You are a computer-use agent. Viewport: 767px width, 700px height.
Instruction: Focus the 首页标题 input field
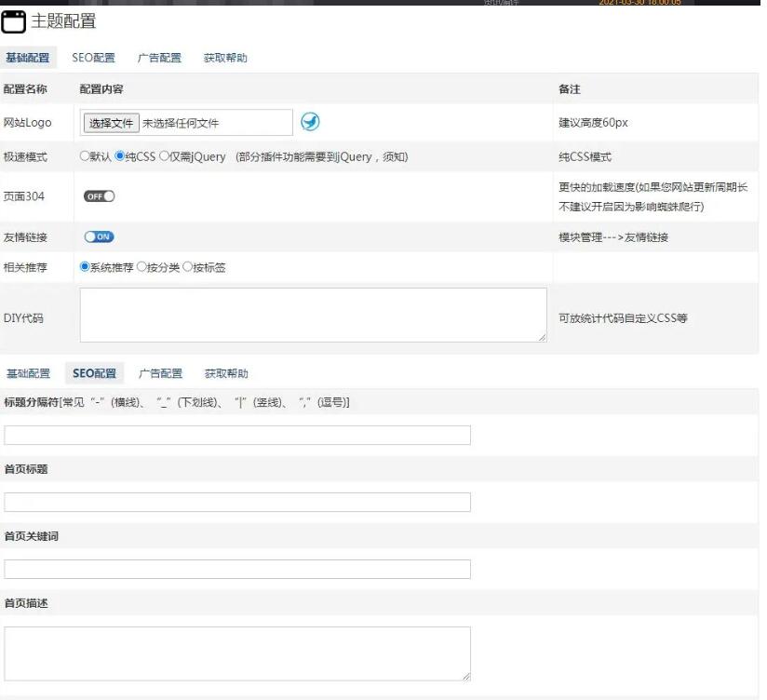point(237,503)
